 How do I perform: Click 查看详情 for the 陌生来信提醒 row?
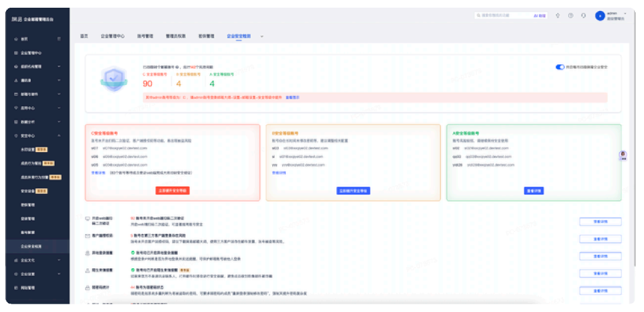coord(600,273)
